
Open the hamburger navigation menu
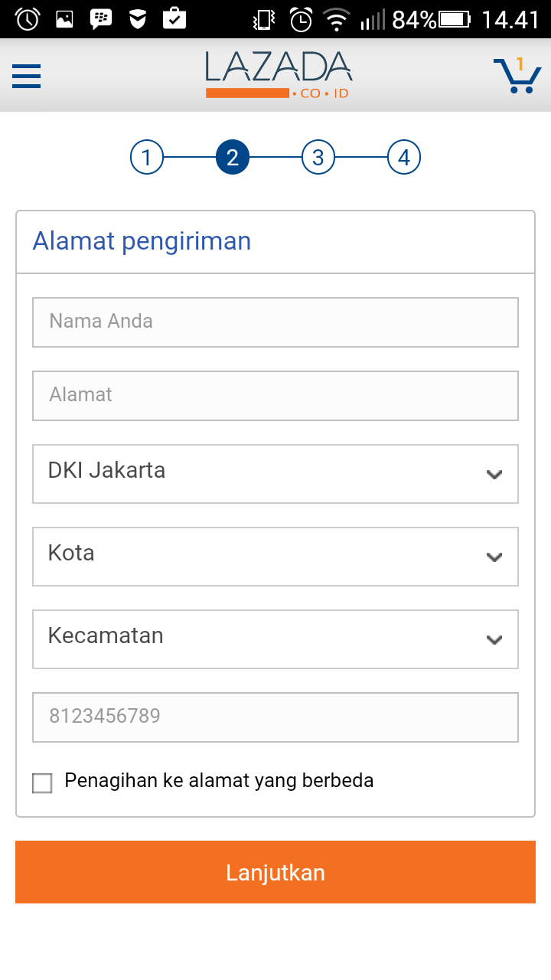tap(26, 77)
